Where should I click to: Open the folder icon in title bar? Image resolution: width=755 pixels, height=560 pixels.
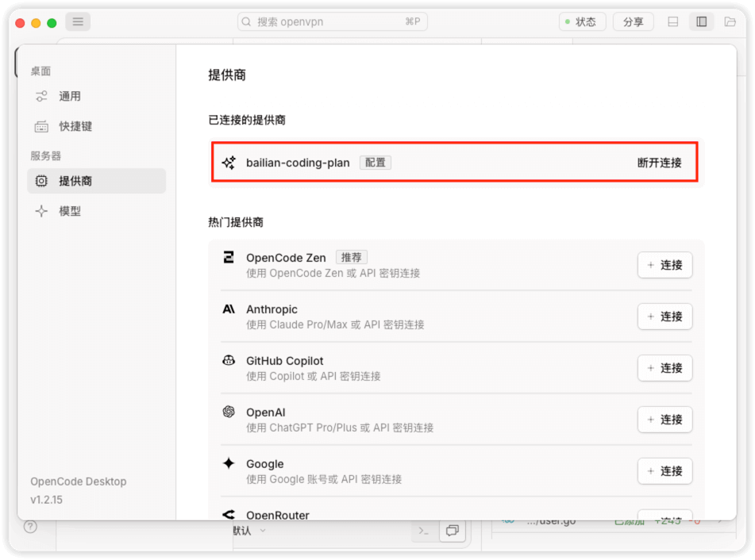click(x=730, y=21)
